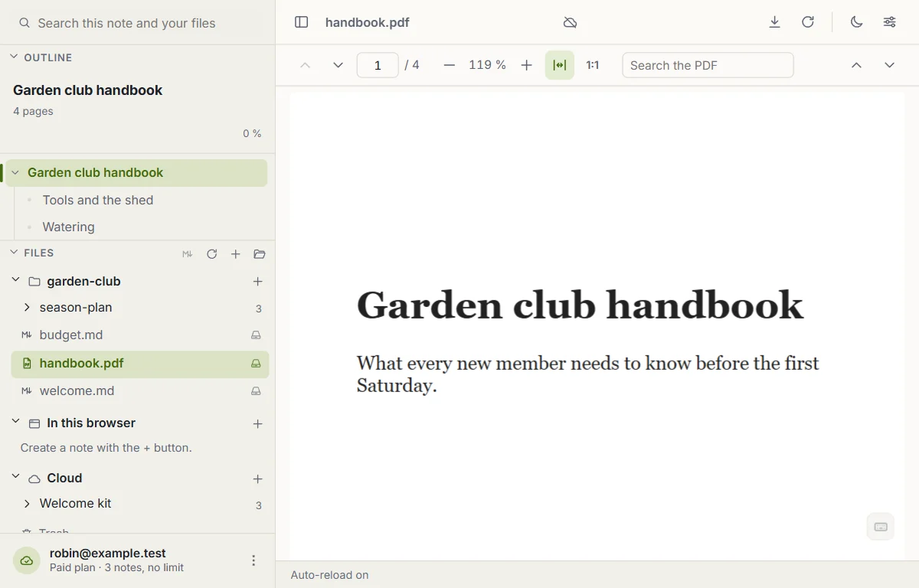Jump to next search match arrow

(x=889, y=65)
